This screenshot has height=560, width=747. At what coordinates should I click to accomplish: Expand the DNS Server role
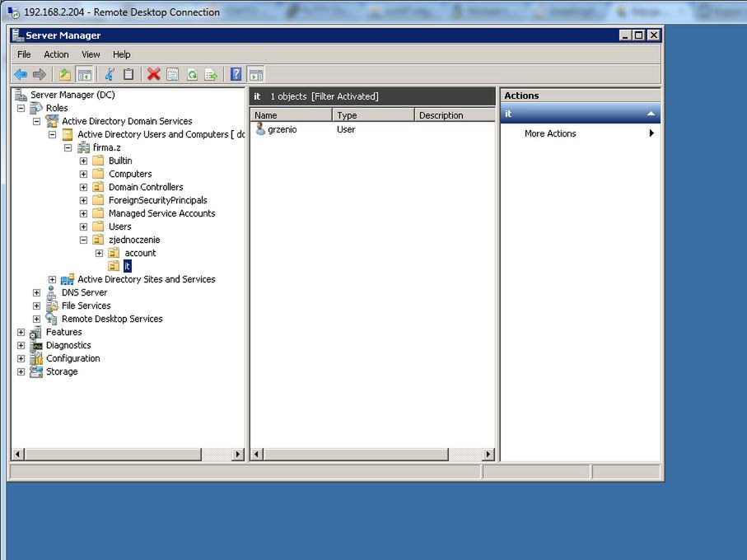tap(37, 292)
